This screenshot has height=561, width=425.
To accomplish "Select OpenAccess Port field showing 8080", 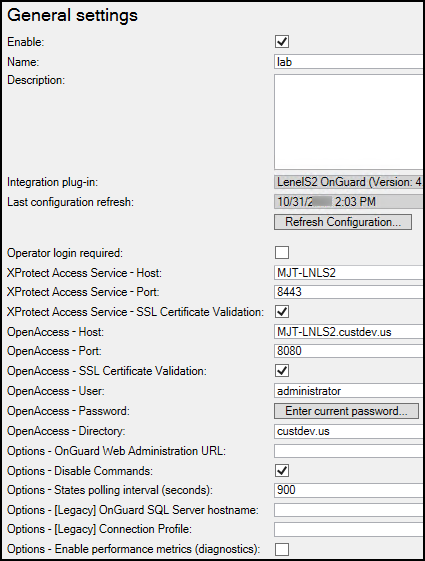I will pyautogui.click(x=349, y=351).
